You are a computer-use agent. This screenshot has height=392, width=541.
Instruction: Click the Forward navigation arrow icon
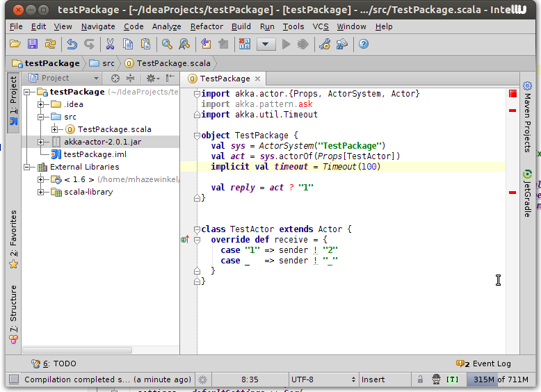(224, 44)
